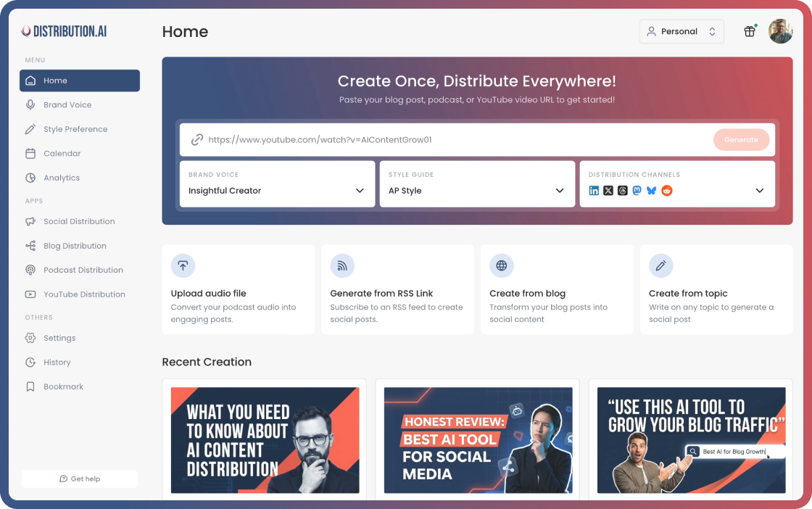Open the user profile avatar
812x509 pixels.
780,31
